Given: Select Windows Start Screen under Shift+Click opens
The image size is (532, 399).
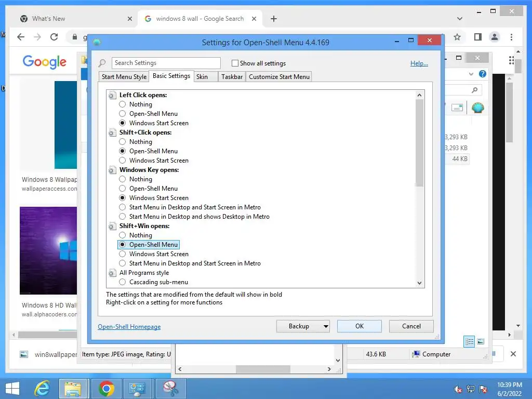Looking at the screenshot, I should [x=123, y=161].
